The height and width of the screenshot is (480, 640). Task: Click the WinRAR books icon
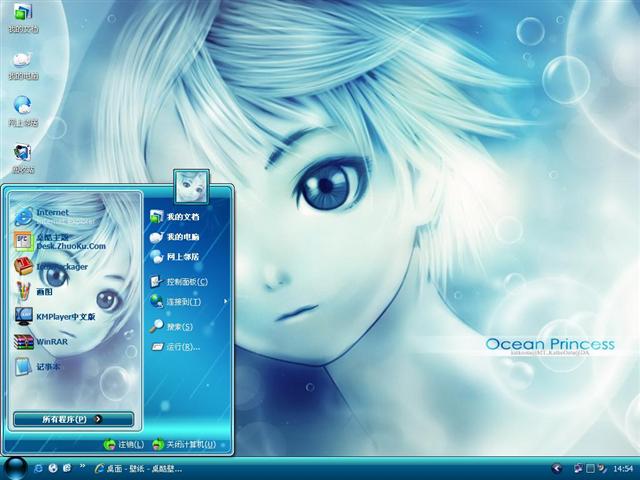click(23, 342)
